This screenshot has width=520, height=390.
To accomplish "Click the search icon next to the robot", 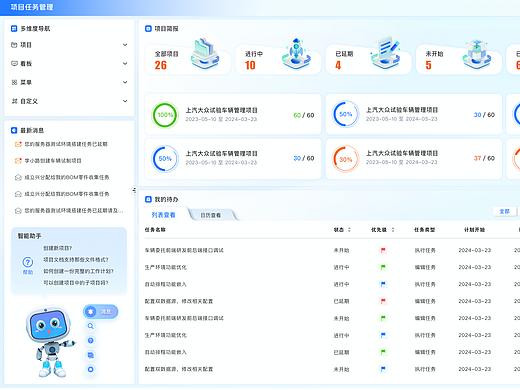I will (91, 326).
